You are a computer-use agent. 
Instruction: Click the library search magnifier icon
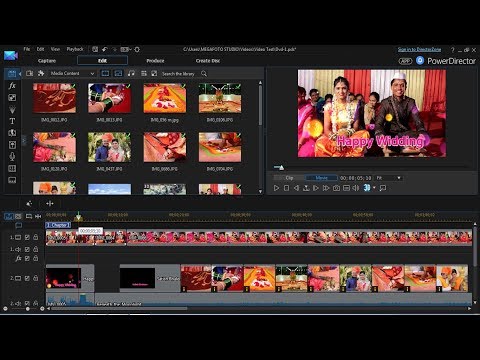(x=204, y=73)
